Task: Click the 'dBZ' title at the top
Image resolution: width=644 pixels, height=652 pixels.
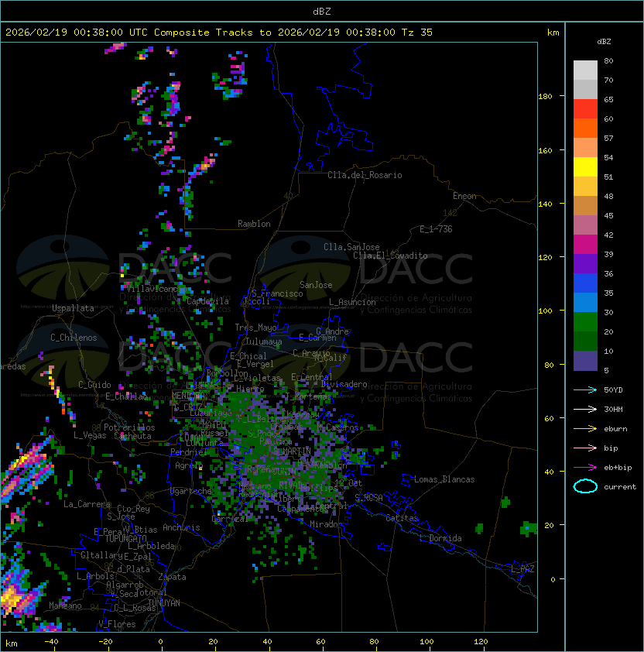Action: click(x=322, y=12)
